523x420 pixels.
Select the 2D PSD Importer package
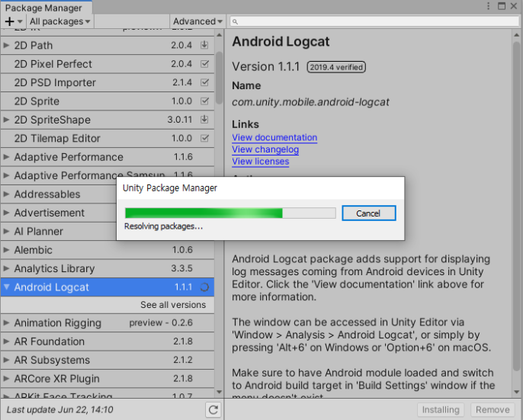pyautogui.click(x=107, y=82)
